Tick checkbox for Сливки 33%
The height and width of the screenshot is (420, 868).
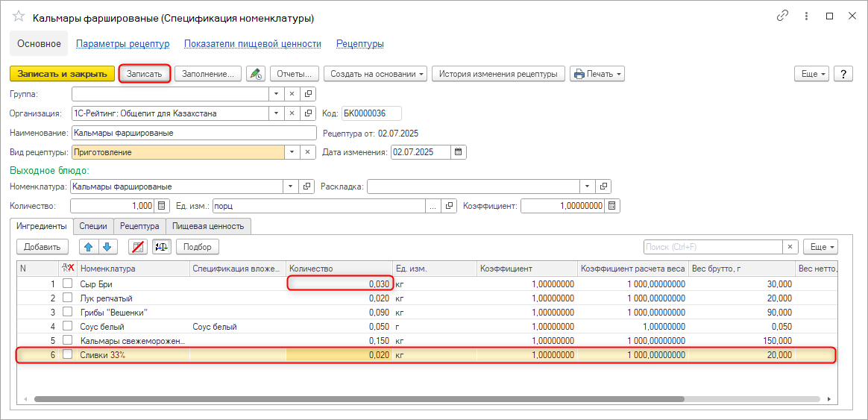(68, 354)
